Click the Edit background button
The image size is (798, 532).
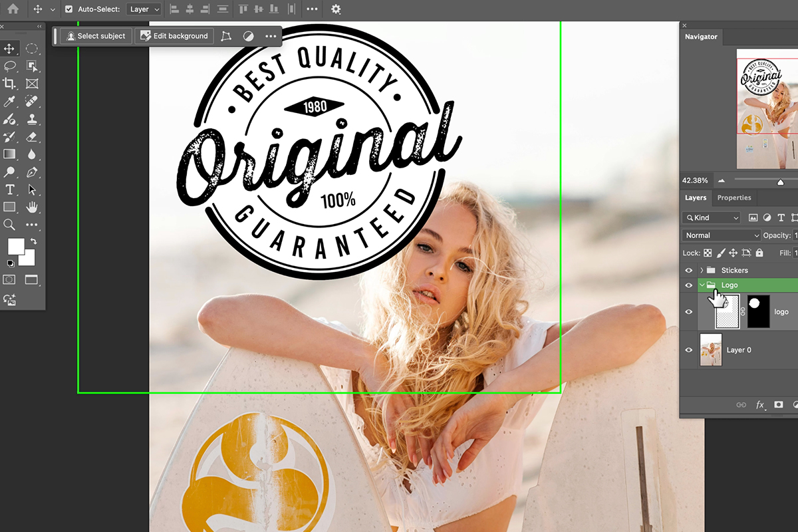(174, 36)
